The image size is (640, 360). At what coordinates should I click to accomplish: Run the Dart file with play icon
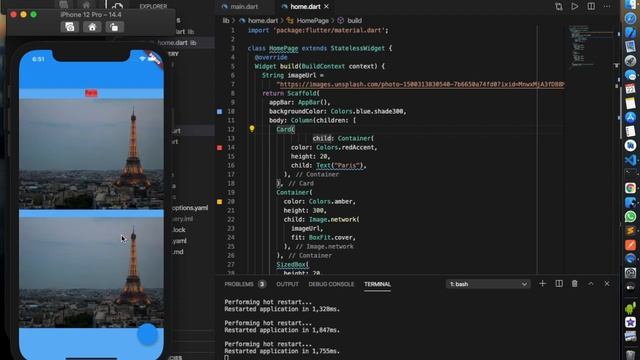575,7
